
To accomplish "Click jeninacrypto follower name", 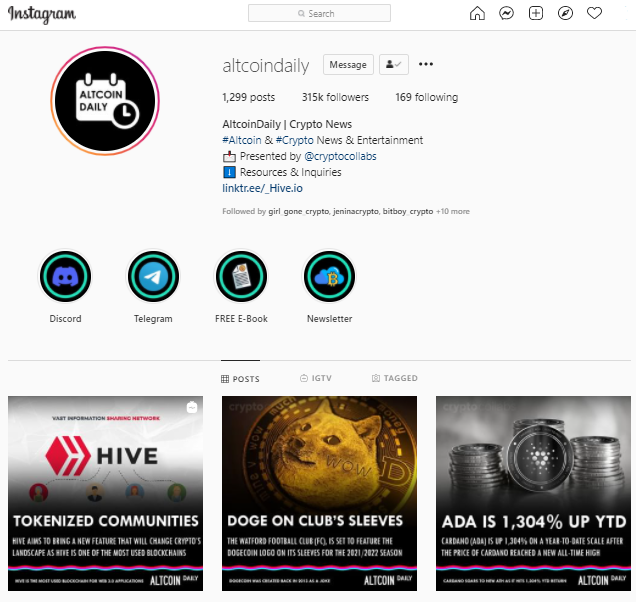I will [356, 211].
